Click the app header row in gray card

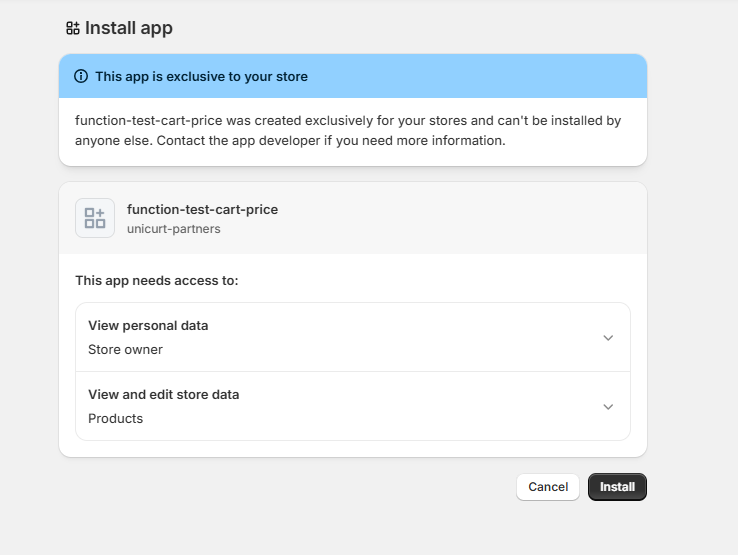click(450, 218)
